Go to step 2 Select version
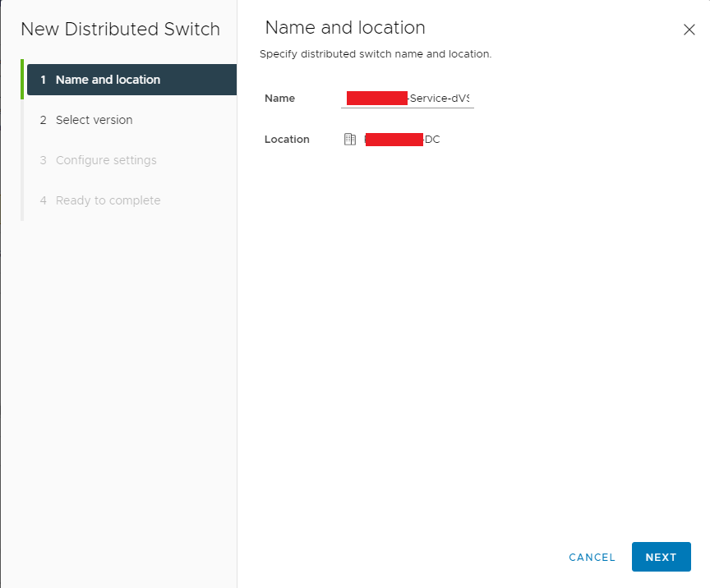Viewport: 710px width, 588px height. (x=131, y=120)
